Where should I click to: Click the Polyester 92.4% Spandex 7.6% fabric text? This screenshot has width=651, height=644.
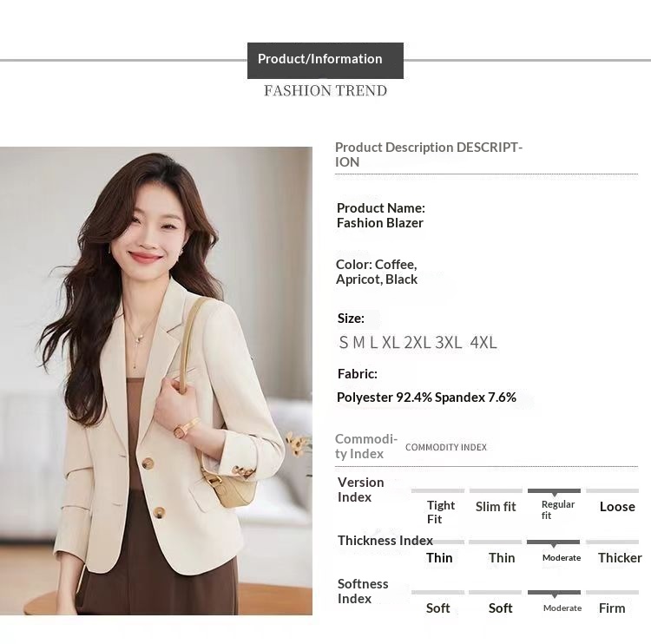(x=426, y=398)
